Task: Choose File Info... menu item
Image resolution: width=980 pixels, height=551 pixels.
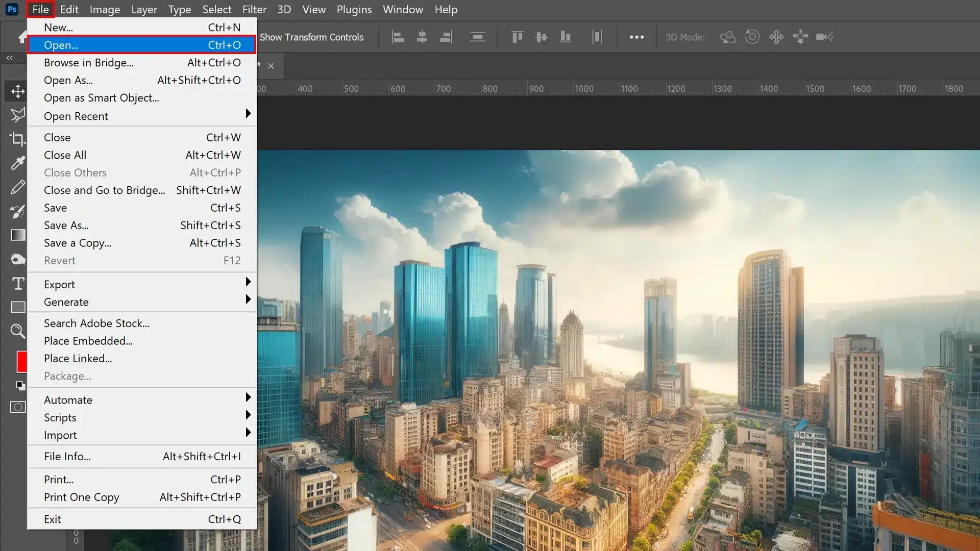Action: click(x=142, y=457)
